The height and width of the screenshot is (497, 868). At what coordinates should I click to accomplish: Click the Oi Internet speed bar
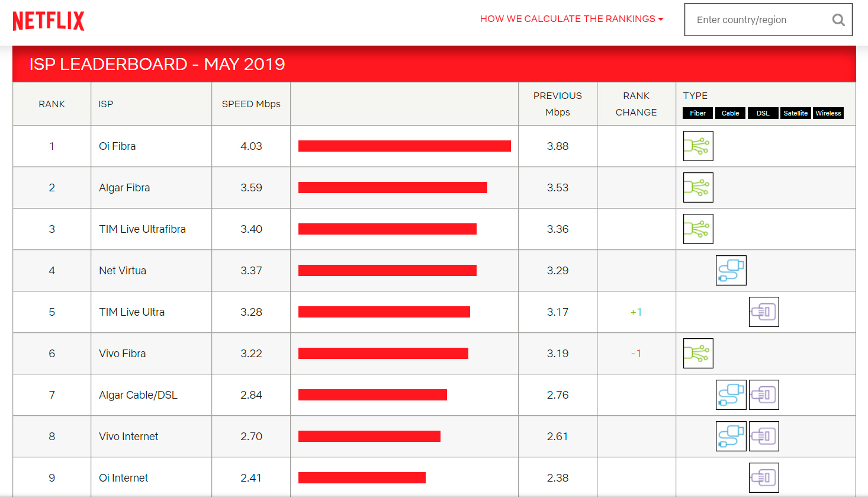(362, 477)
